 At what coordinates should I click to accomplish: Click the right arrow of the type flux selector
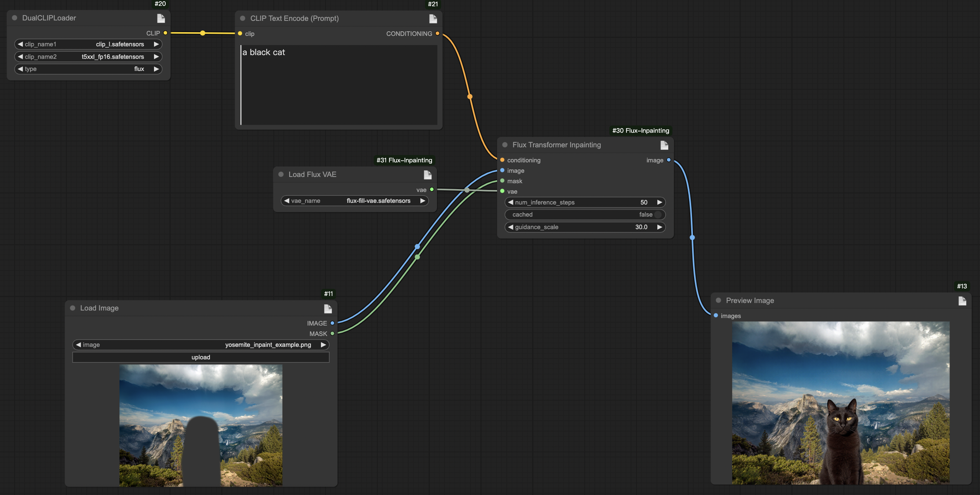click(x=157, y=69)
